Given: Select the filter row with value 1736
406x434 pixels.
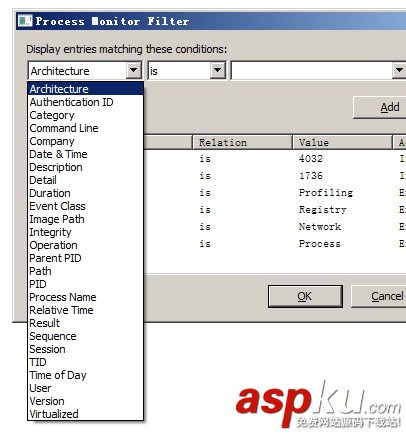Looking at the screenshot, I should click(275, 176).
